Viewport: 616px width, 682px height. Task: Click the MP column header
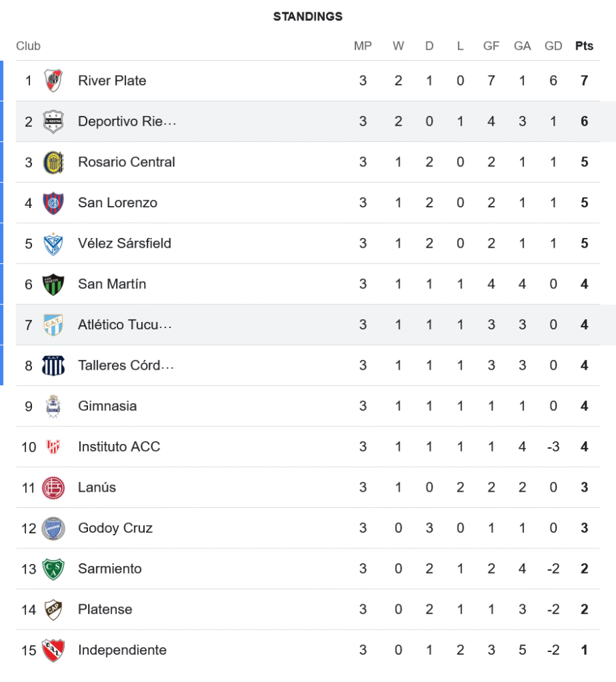coord(363,46)
